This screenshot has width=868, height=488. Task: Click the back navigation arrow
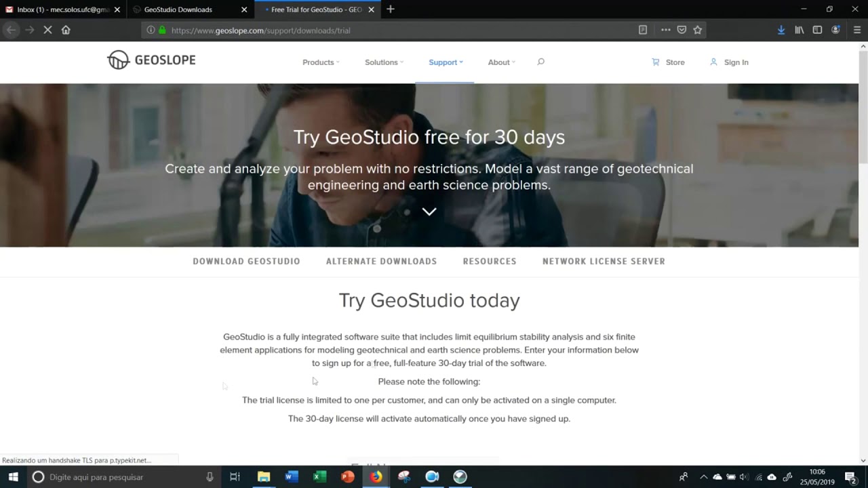point(11,30)
